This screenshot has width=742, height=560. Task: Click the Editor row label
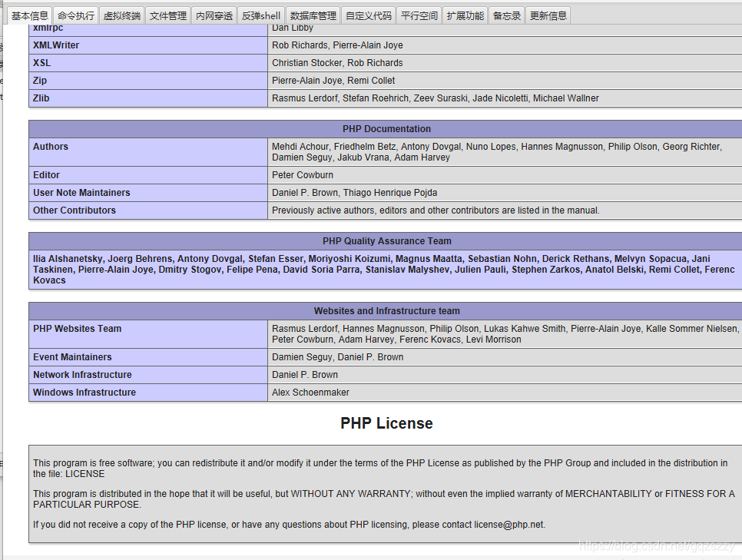[148, 175]
